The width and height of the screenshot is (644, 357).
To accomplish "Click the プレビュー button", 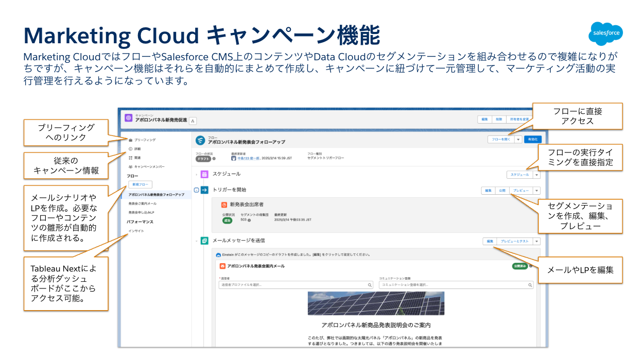I will pyautogui.click(x=521, y=190).
